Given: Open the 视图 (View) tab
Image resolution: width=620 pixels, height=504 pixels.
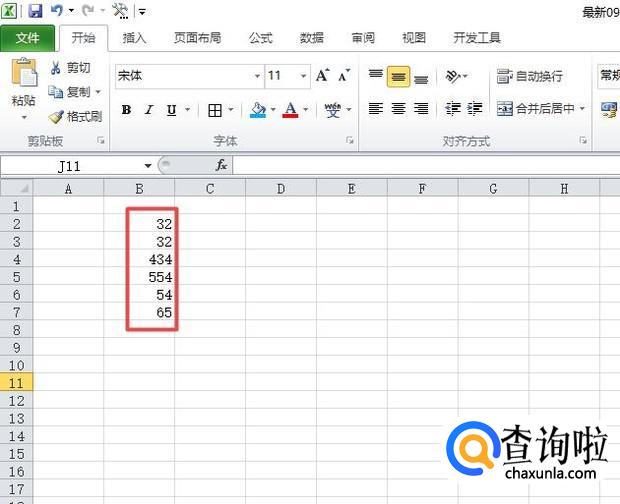Looking at the screenshot, I should [x=414, y=38].
